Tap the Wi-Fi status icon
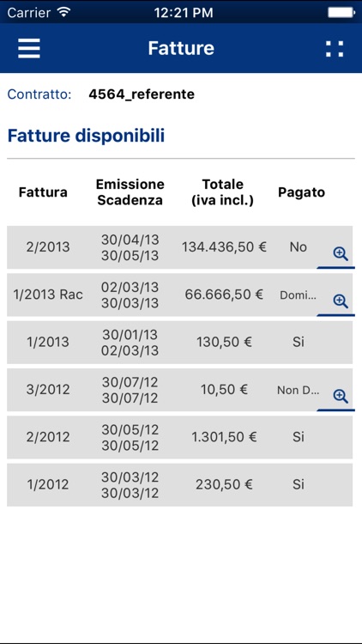The width and height of the screenshot is (362, 644). coord(63,12)
